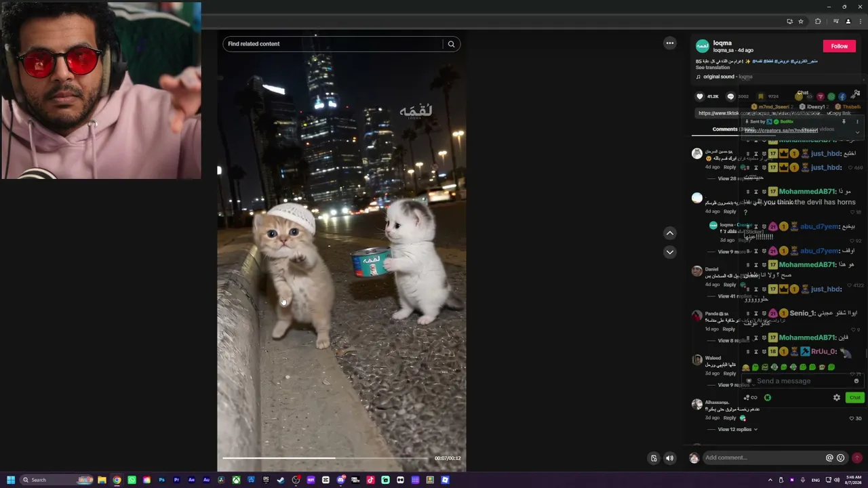868x488 pixels.
Task: Open the chat user Senio_1
Action: tap(802, 313)
